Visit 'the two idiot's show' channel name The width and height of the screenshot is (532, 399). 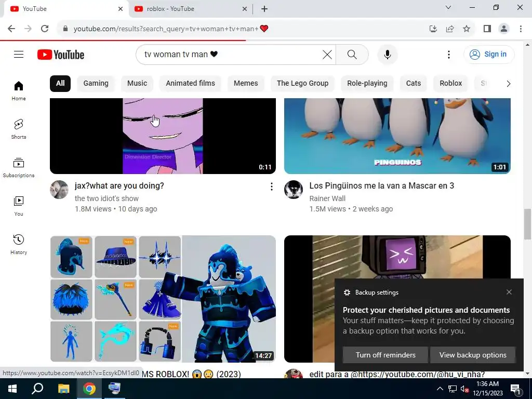click(107, 198)
